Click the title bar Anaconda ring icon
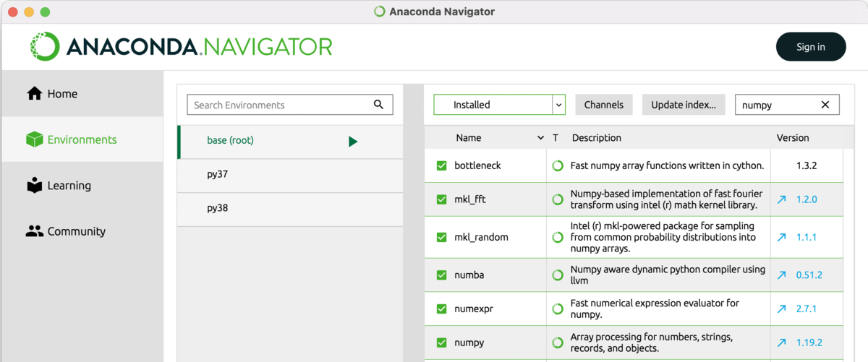The width and height of the screenshot is (868, 362). click(380, 12)
